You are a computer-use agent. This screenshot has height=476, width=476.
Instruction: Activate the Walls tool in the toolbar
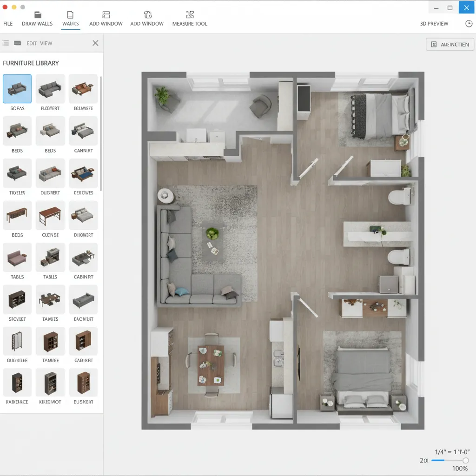point(71,18)
